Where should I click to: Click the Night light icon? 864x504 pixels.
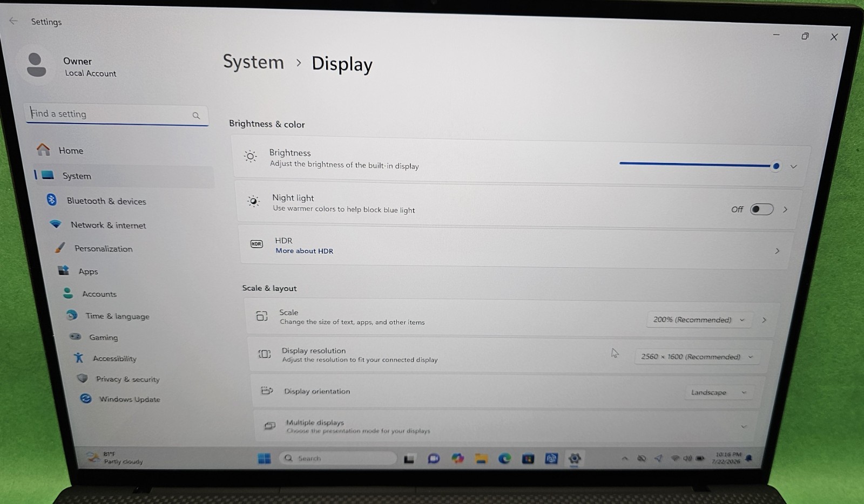click(253, 201)
